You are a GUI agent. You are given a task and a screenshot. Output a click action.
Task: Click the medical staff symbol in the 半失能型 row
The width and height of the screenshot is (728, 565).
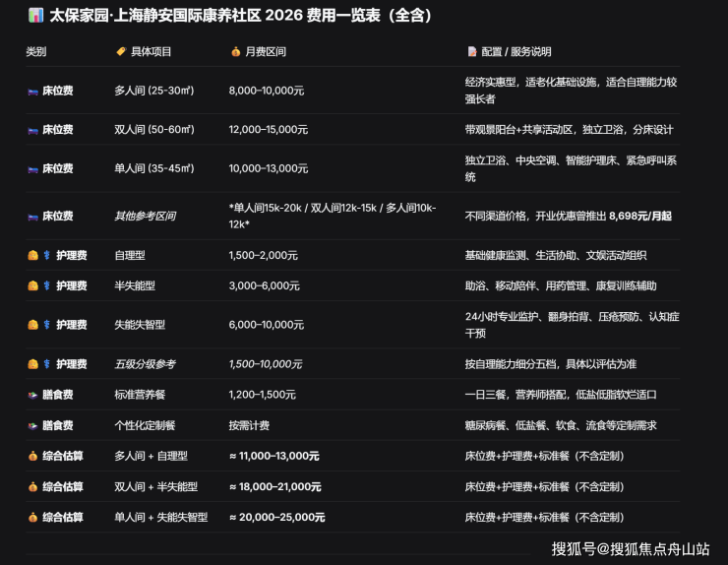click(47, 285)
